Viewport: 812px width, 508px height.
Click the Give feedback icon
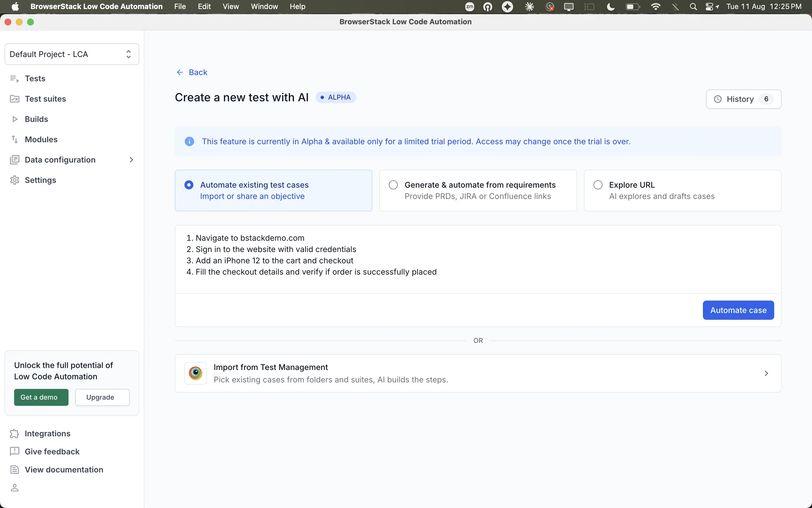pyautogui.click(x=14, y=452)
